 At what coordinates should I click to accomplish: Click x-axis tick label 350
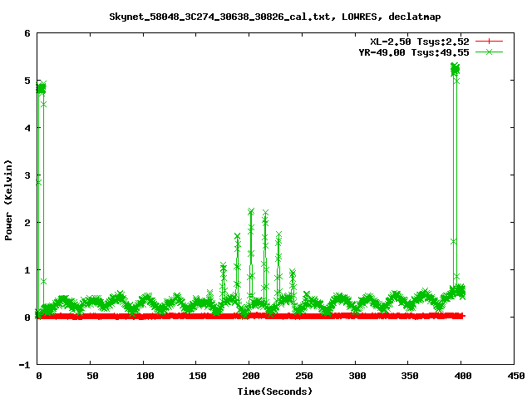click(x=410, y=376)
